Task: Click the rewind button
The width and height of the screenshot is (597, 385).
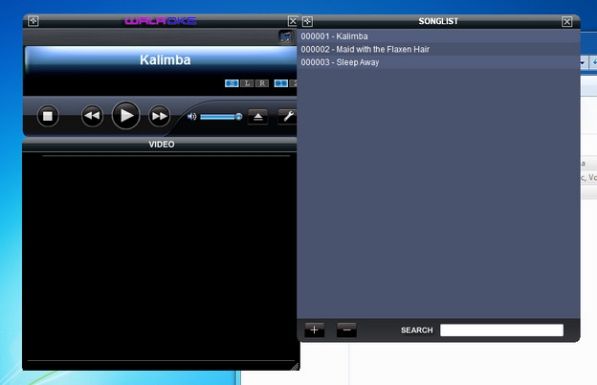Action: coord(92,116)
